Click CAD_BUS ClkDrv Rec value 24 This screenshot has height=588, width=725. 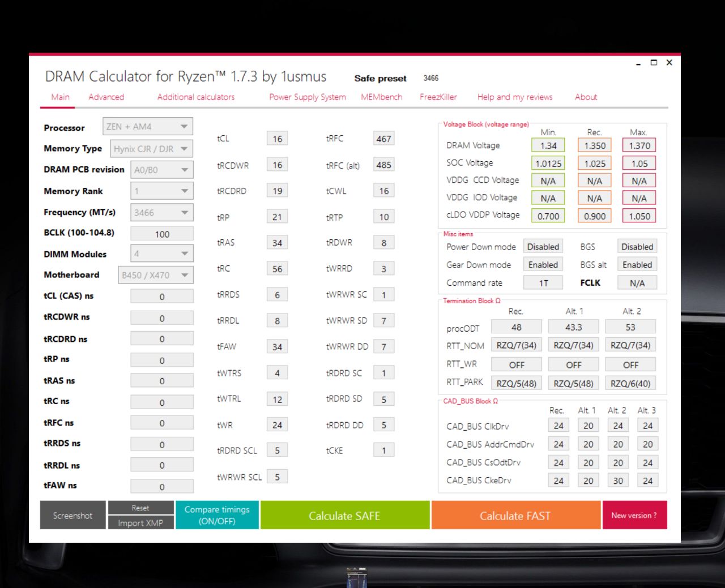point(558,426)
